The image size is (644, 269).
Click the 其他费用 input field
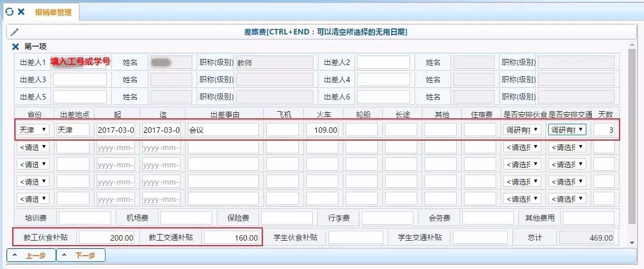pos(589,218)
